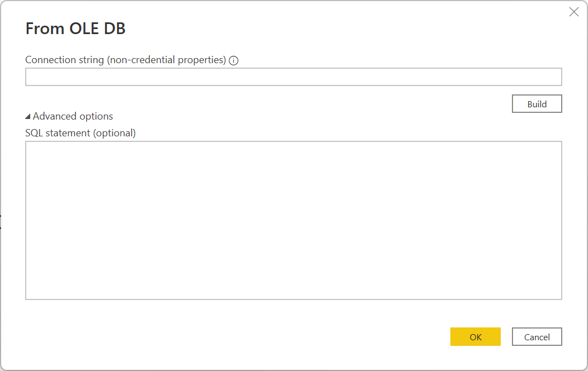
Task: Click the X in the top-right corner
Action: tap(573, 11)
